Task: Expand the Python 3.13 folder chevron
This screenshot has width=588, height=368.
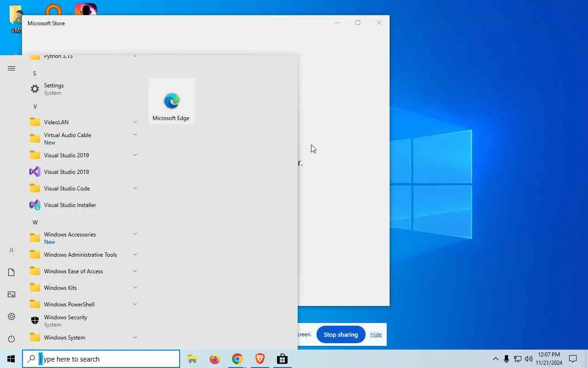Action: click(135, 56)
